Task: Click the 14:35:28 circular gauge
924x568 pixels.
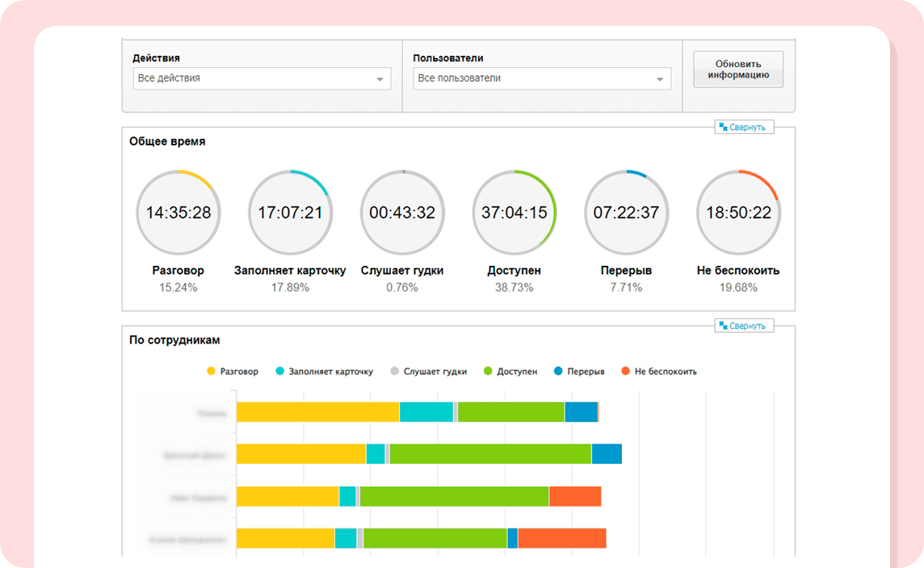Action: pos(178,212)
